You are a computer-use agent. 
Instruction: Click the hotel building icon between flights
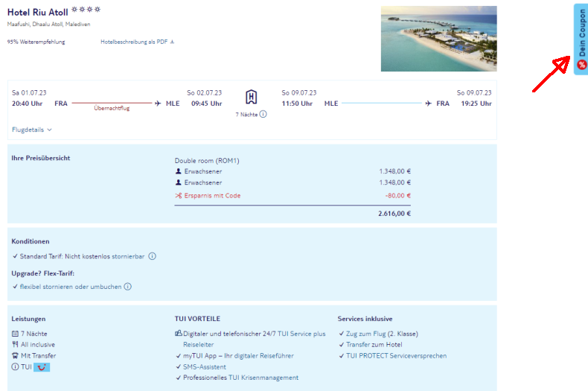click(x=251, y=97)
